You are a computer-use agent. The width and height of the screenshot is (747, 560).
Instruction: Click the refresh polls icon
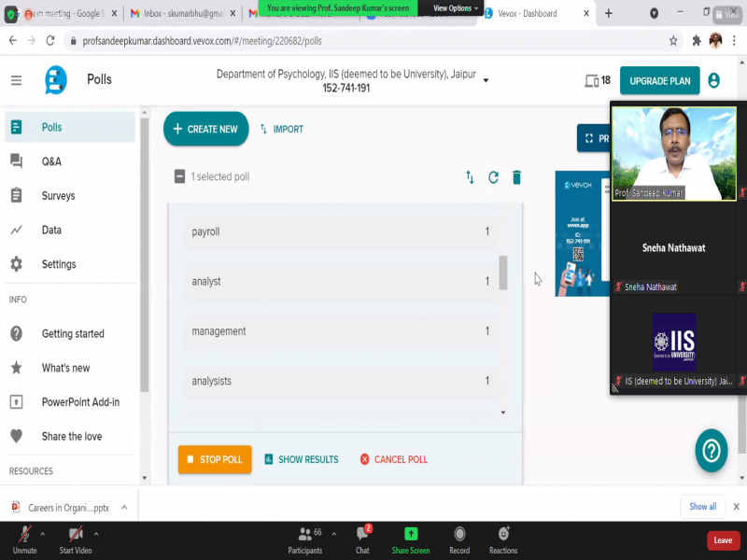[493, 177]
